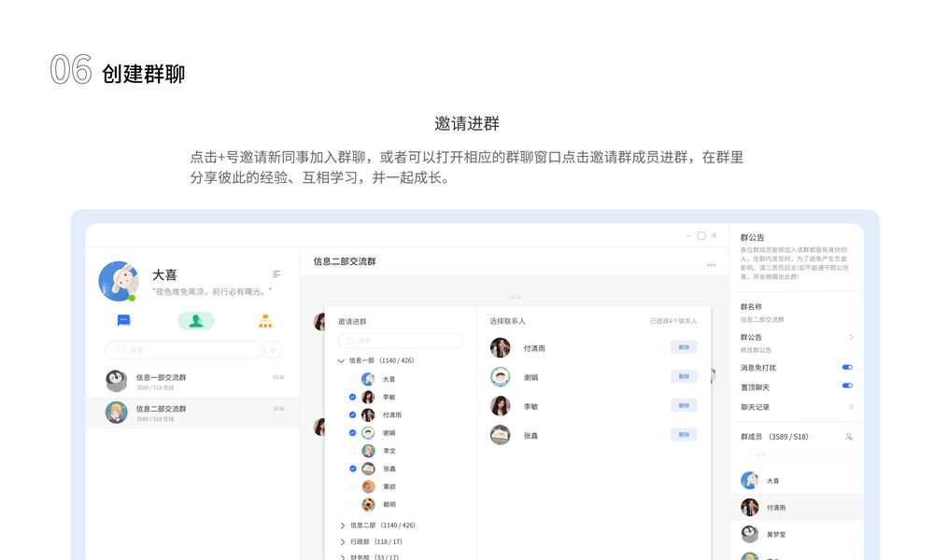The height and width of the screenshot is (560, 934).
Task: Click 栗欣's avatar in the invite list
Action: (x=369, y=486)
